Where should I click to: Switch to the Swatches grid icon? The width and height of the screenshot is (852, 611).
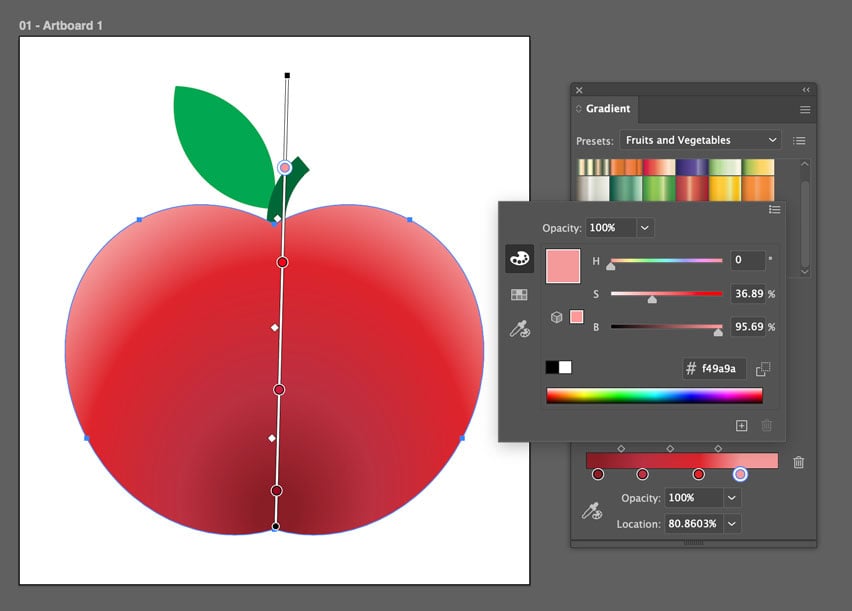point(519,294)
